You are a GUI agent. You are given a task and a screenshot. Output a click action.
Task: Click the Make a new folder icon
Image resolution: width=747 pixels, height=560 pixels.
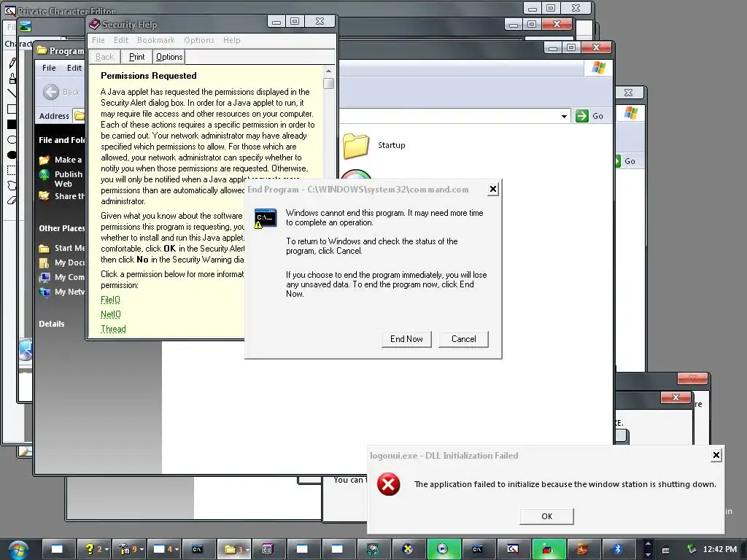(44, 160)
